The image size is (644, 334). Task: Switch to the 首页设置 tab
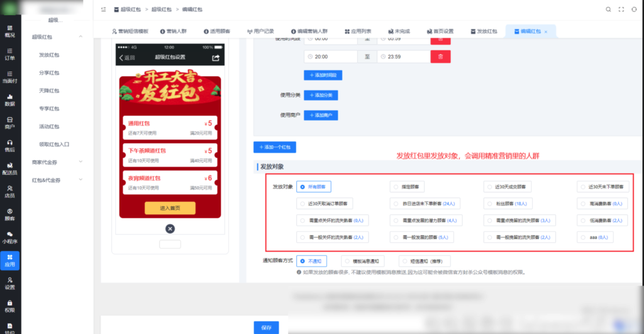440,31
